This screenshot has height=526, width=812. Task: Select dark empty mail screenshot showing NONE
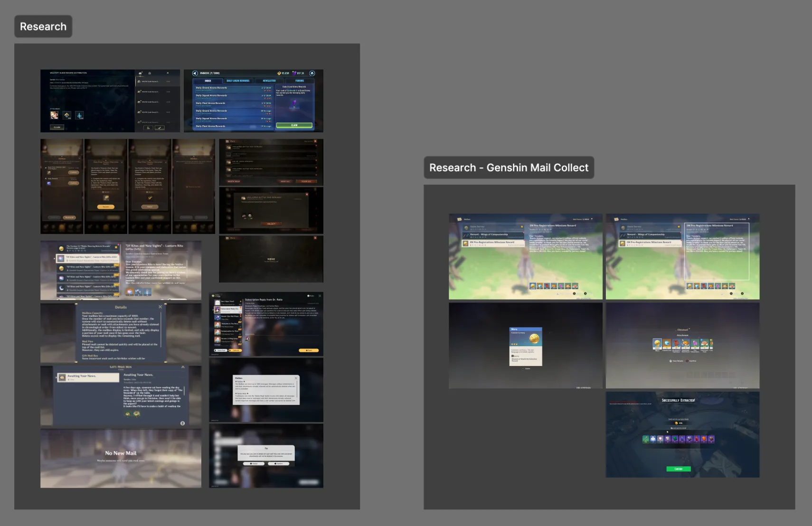pos(271,259)
